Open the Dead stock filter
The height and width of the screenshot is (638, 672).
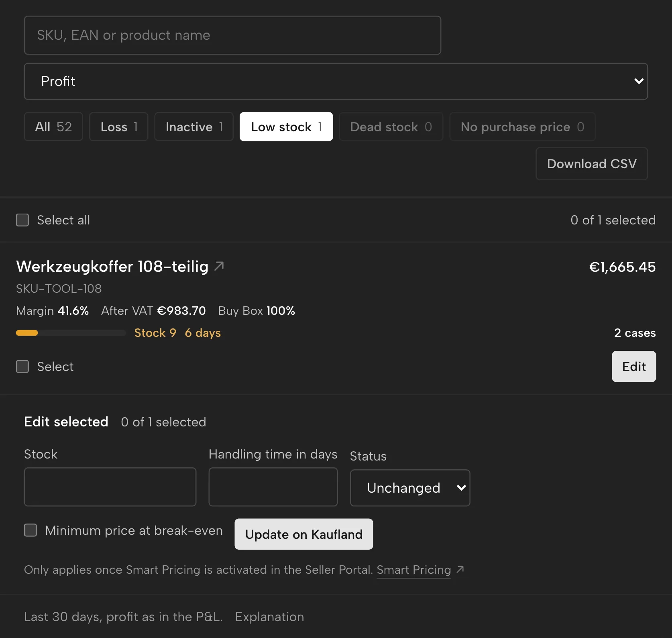click(x=391, y=126)
